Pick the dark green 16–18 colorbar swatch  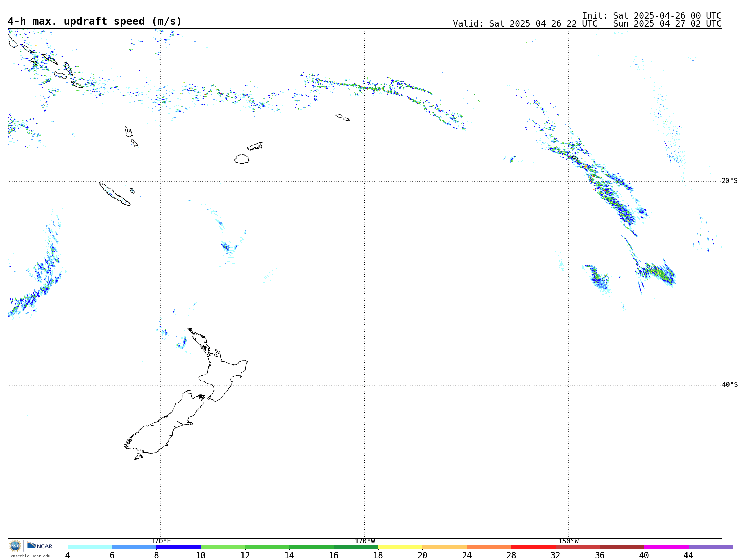[356, 547]
